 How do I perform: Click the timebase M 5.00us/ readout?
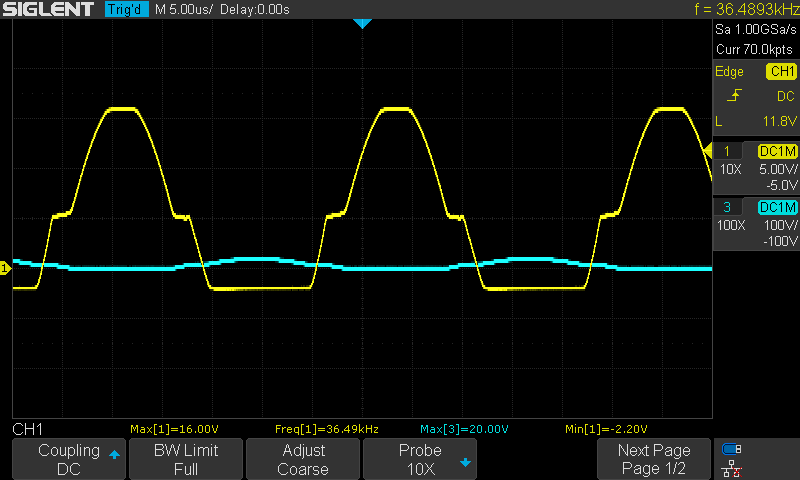[x=184, y=10]
